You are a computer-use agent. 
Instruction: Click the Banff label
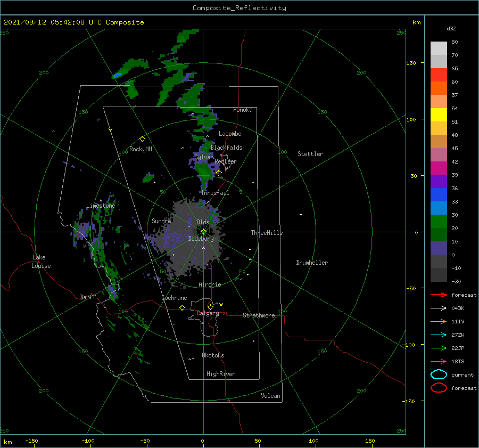(x=88, y=297)
